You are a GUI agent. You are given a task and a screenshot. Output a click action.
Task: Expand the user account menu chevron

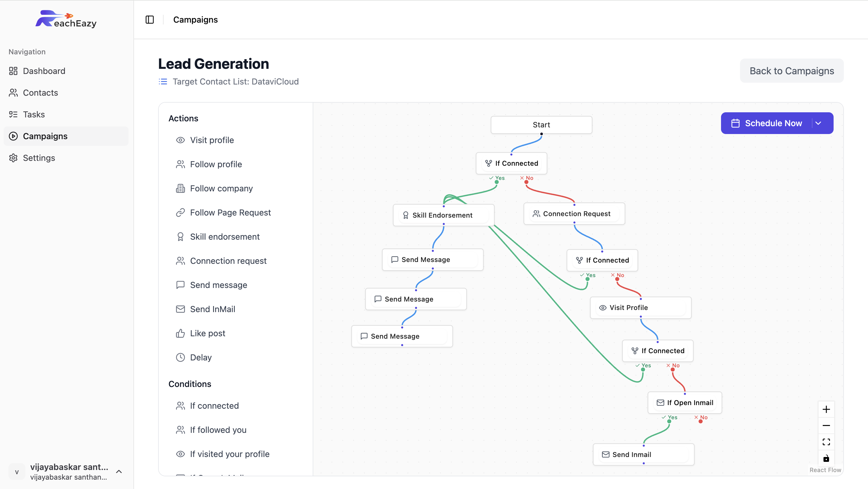tap(119, 471)
